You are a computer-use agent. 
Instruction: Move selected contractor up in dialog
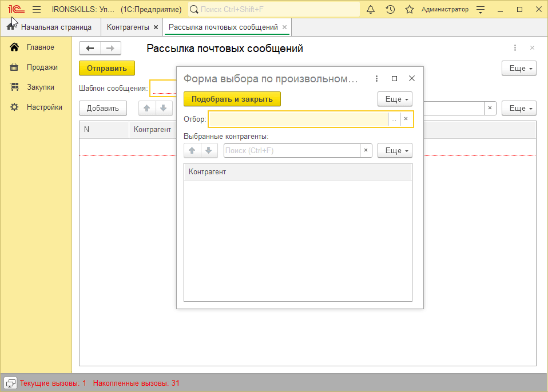pos(192,150)
